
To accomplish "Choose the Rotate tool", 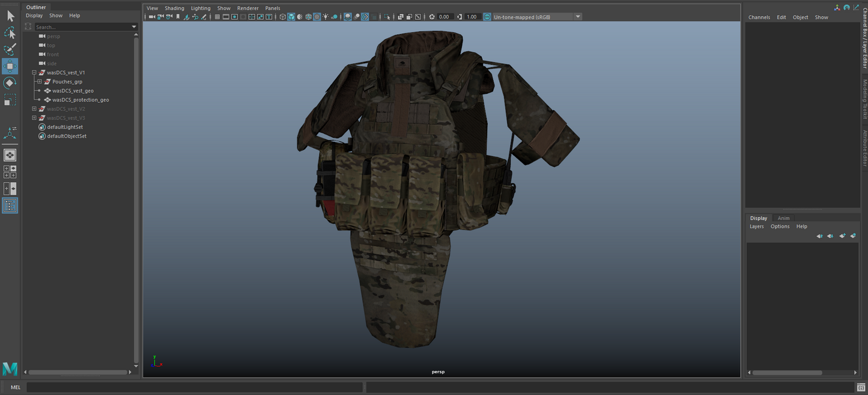I will [x=10, y=83].
